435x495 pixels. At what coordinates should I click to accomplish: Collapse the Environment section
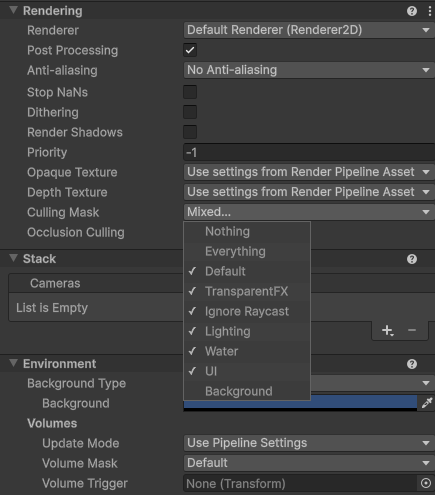[x=13, y=363]
